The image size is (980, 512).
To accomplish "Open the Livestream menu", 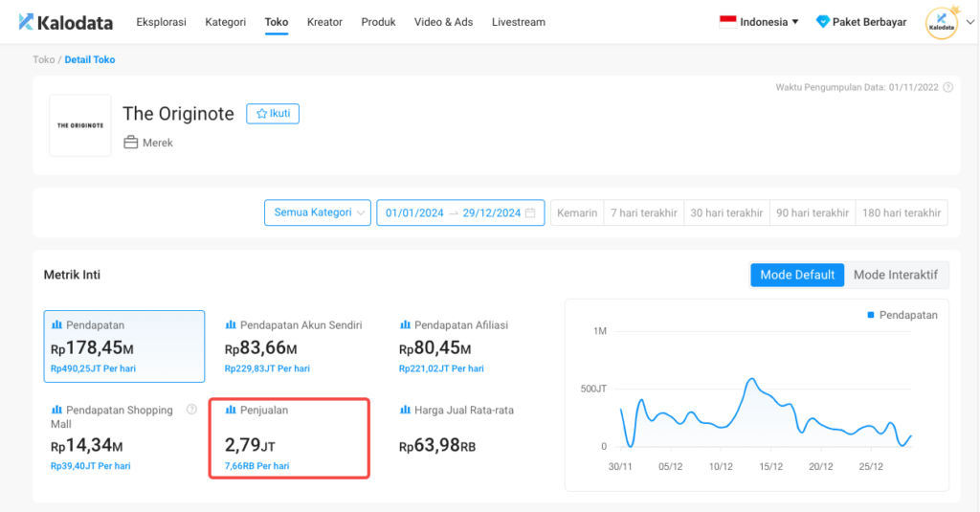I will (x=518, y=22).
